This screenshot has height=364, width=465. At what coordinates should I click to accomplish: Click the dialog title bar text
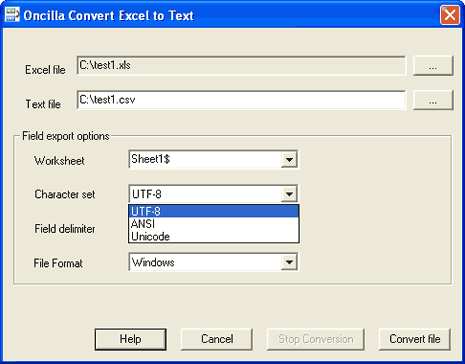pos(108,16)
